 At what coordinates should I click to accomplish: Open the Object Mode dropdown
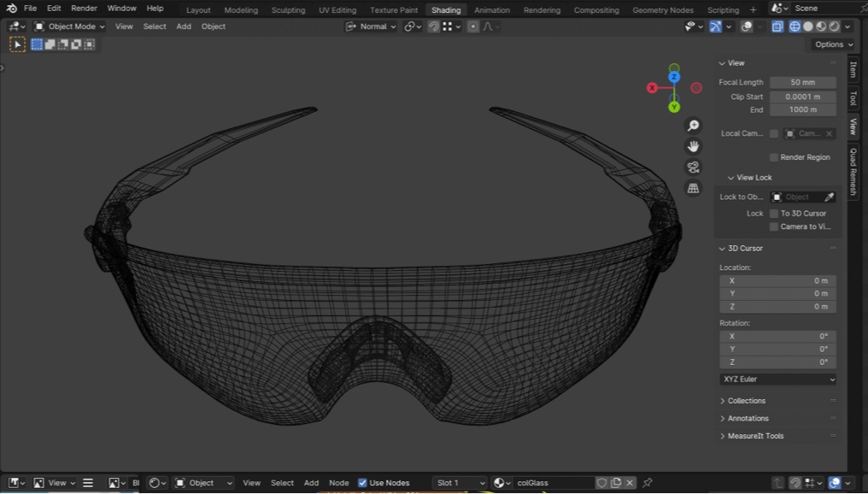[x=69, y=26]
